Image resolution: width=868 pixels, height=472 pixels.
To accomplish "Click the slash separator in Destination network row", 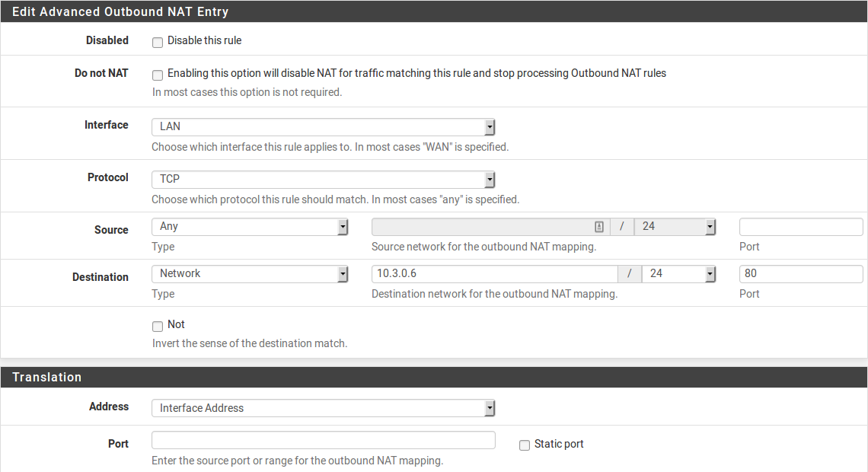I will 630,274.
